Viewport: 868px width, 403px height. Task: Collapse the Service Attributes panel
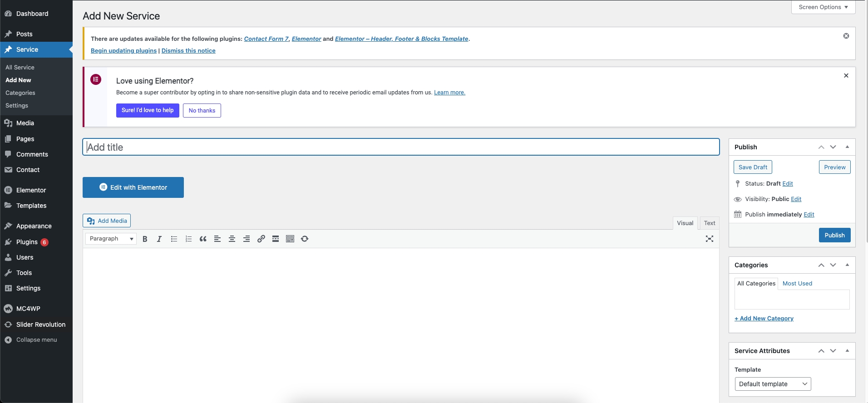847,351
